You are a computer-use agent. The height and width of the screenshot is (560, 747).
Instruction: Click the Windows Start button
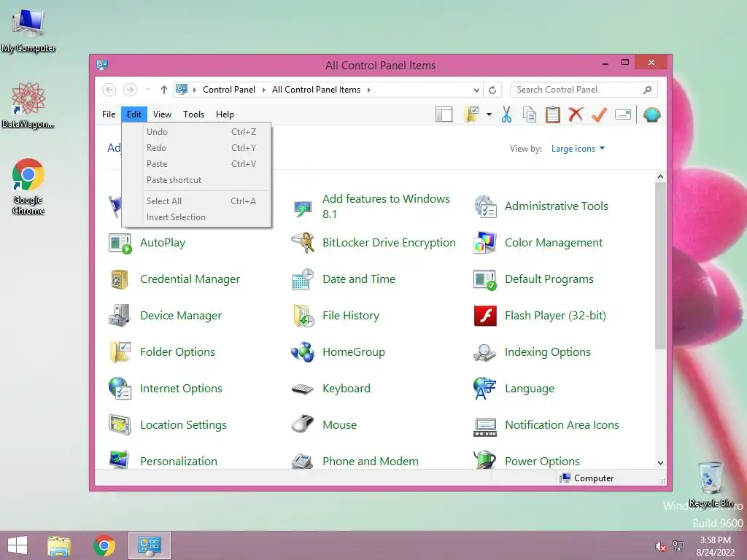click(18, 545)
